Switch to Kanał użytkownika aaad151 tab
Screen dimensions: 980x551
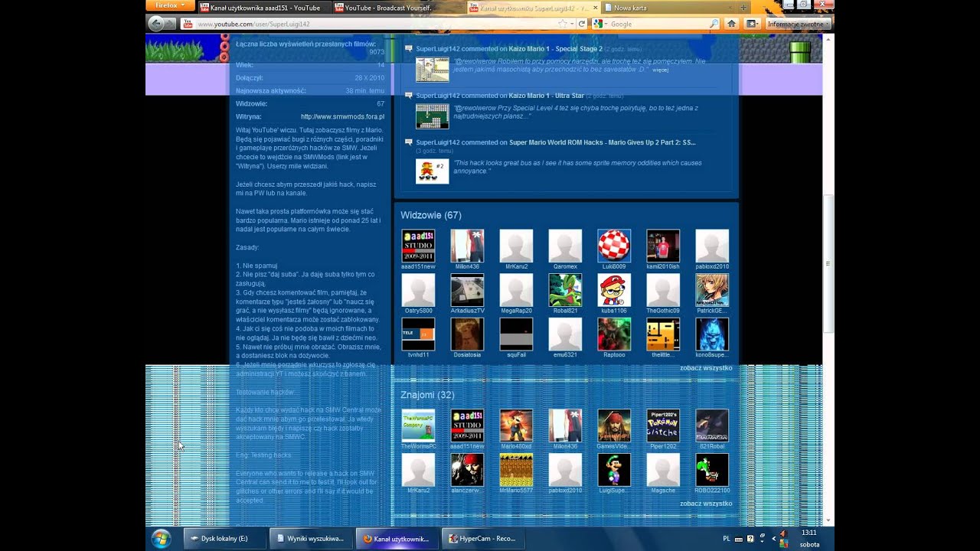[x=264, y=8]
